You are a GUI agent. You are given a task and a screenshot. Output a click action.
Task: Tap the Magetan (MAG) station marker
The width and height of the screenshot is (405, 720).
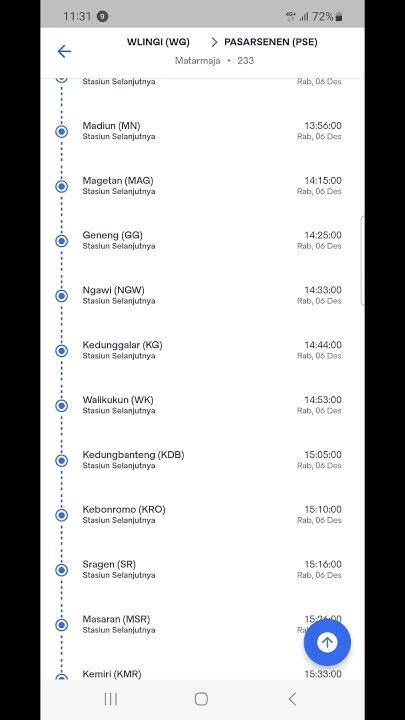62,186
